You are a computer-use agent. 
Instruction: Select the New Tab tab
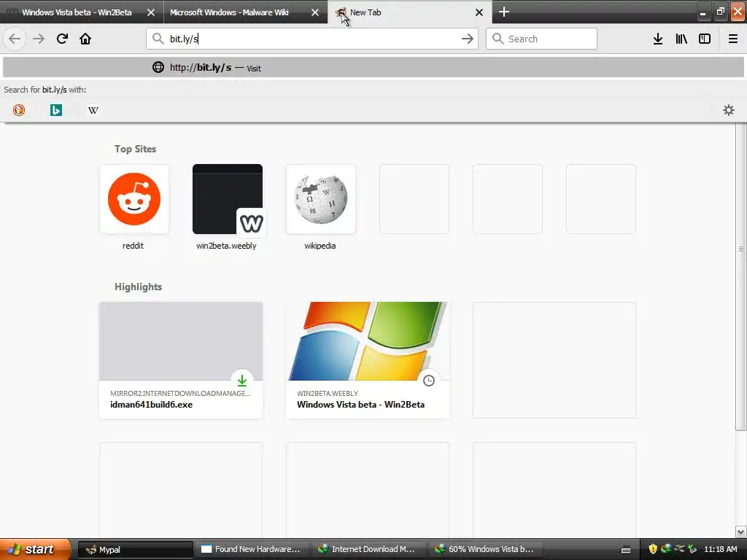pos(410,12)
